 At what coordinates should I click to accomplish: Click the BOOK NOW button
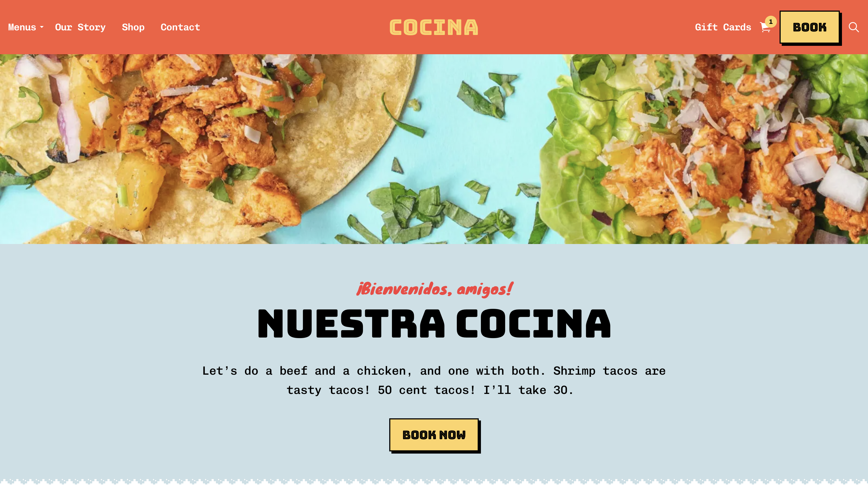tap(434, 435)
